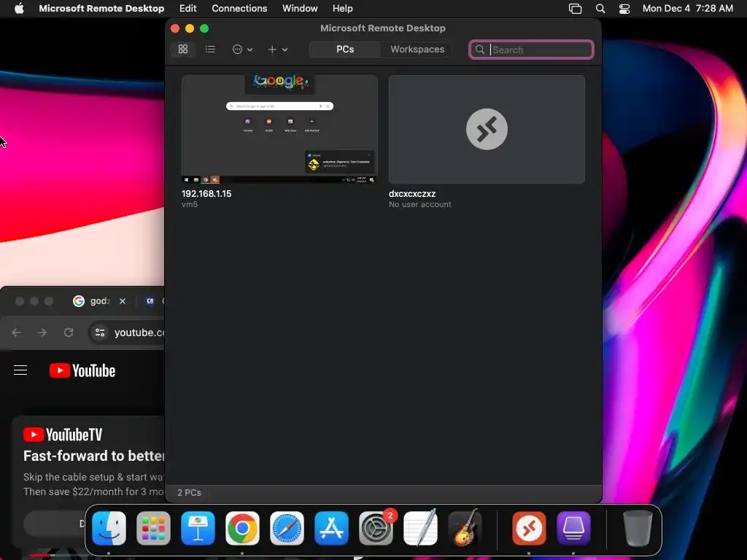
Task: Open Launchpad from the Dock
Action: [153, 528]
